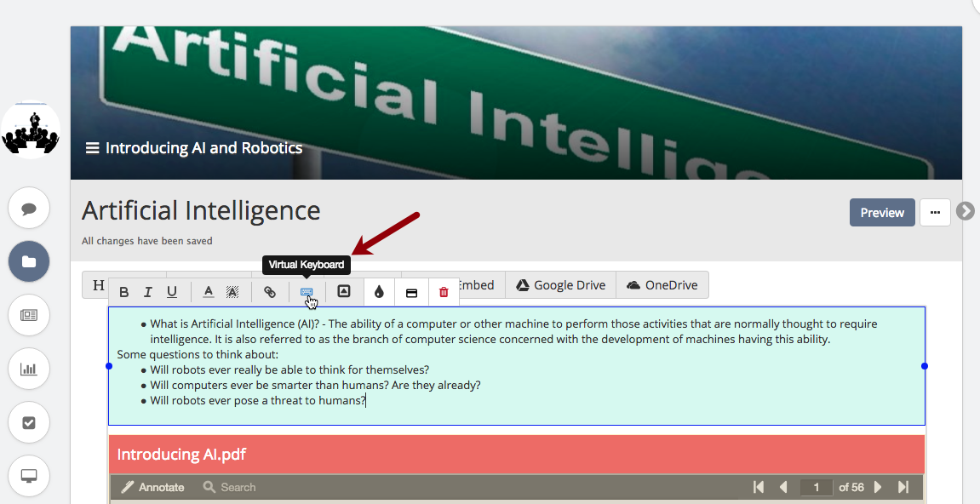Toggle underline formatting
Image resolution: width=980 pixels, height=504 pixels.
click(172, 292)
